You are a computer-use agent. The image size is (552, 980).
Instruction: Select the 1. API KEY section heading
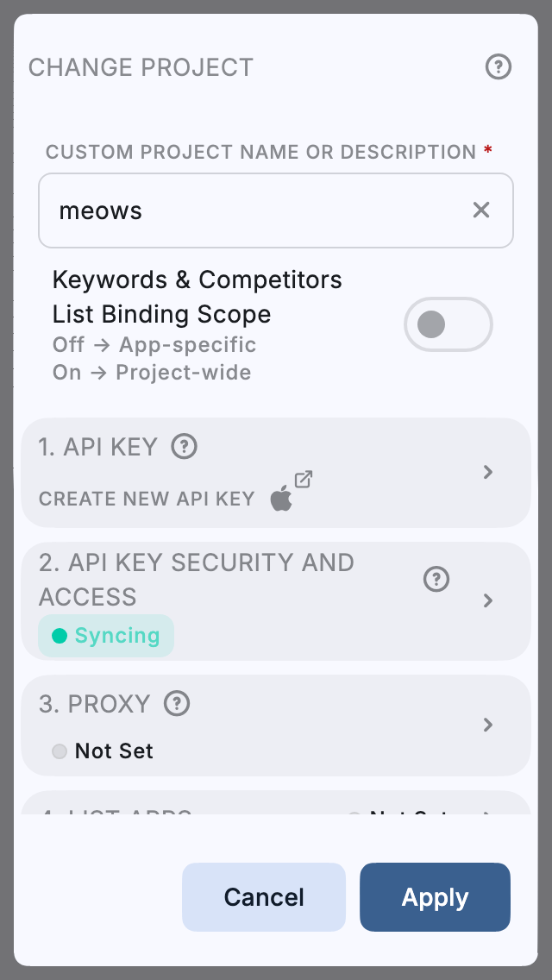98,447
